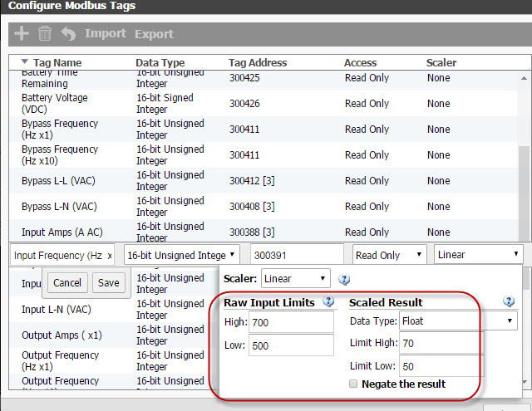Click the Scaler column header

click(441, 62)
